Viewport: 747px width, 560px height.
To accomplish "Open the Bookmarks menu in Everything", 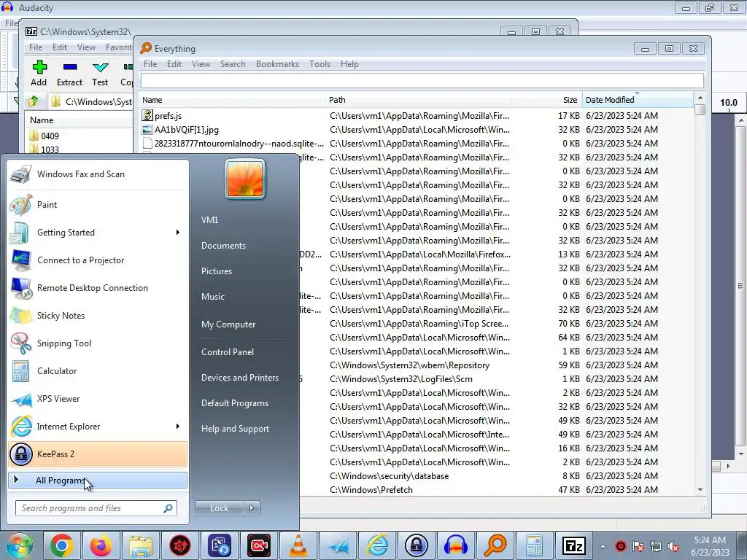I will coord(277,64).
